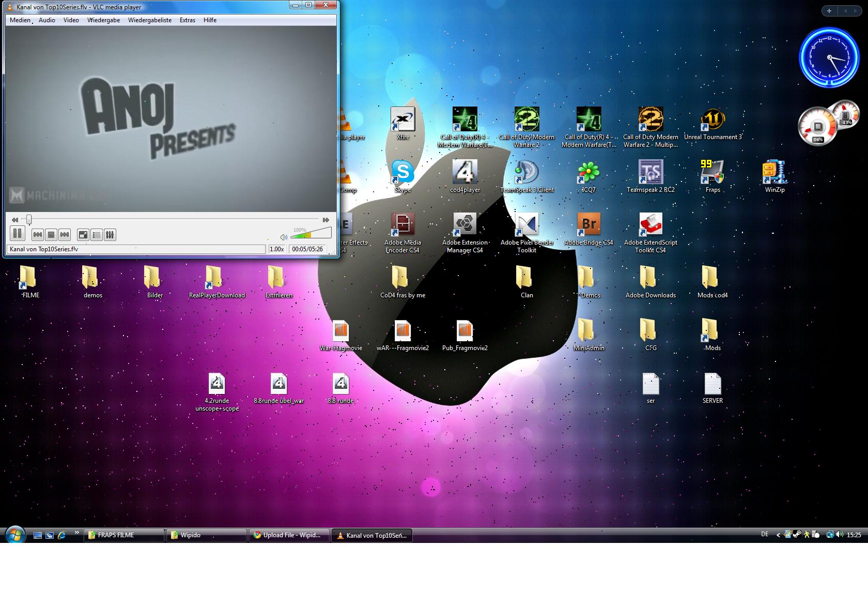Viewport: 868px width, 591px height.
Task: Switch to Upload File - Wipido browser window
Action: tap(289, 535)
